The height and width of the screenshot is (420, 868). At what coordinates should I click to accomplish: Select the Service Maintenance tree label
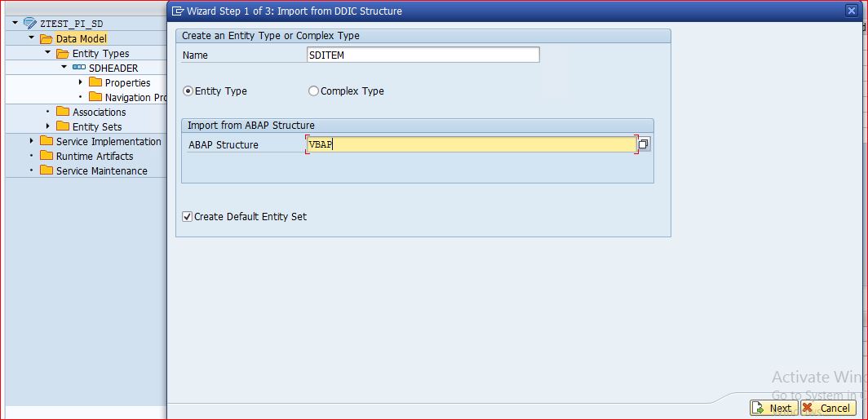click(102, 171)
